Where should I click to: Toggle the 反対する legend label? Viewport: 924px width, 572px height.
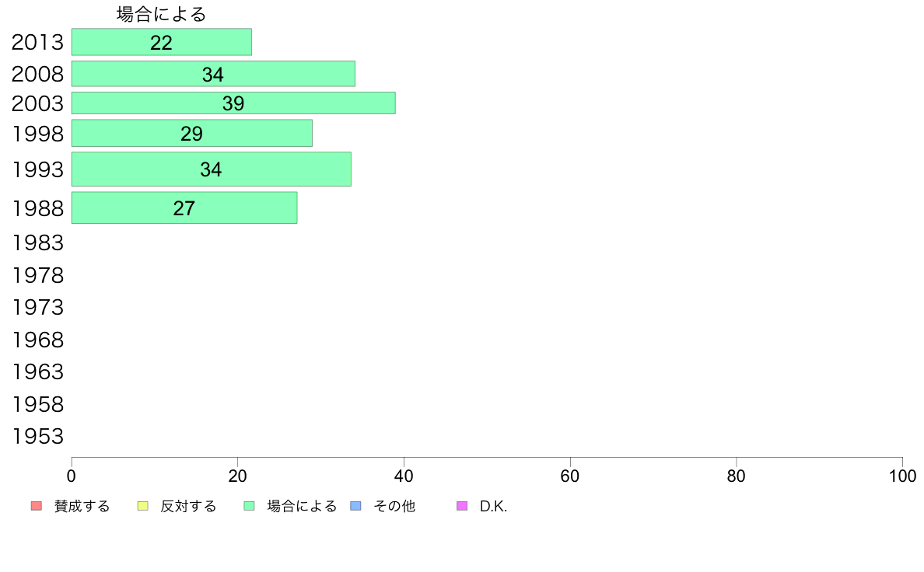click(188, 506)
